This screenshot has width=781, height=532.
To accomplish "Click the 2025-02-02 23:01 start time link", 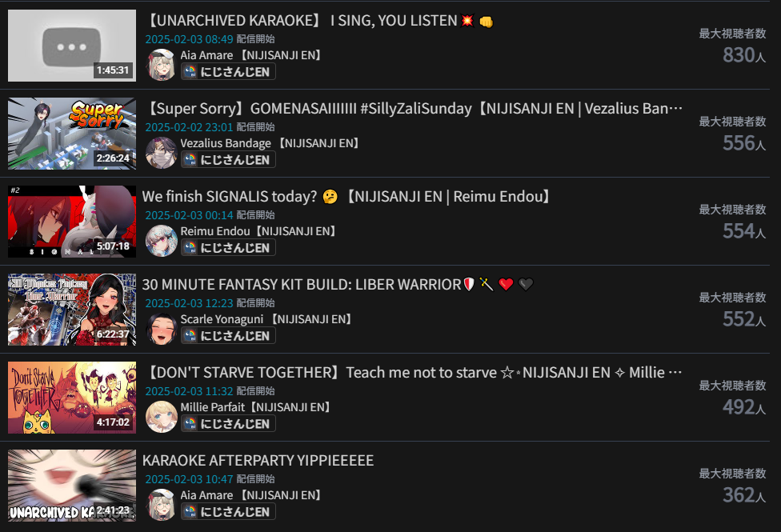I will coord(190,127).
